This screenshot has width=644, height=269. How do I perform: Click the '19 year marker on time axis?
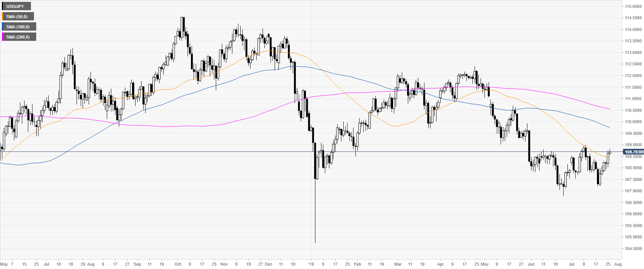(x=311, y=264)
